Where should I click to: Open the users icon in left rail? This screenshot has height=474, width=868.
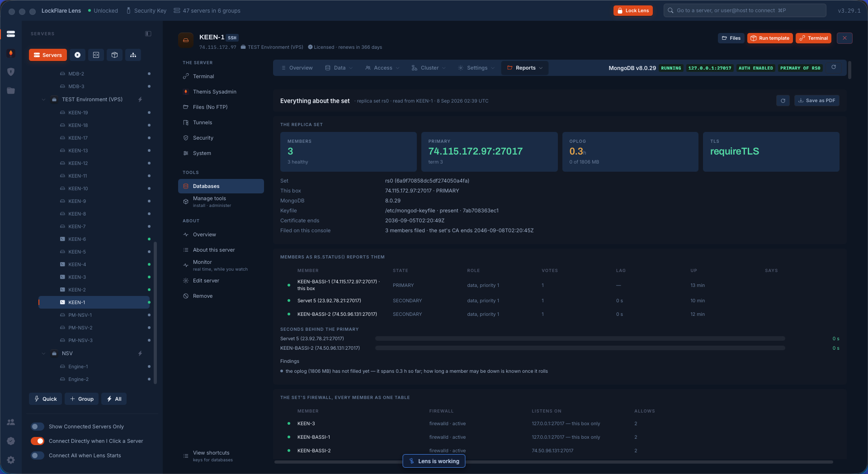[x=11, y=422]
